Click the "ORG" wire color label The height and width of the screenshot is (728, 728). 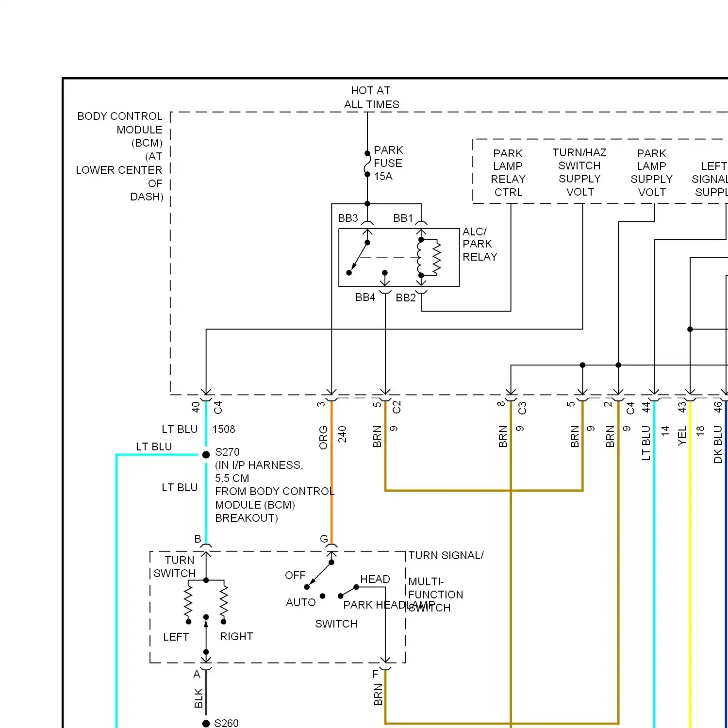click(323, 437)
